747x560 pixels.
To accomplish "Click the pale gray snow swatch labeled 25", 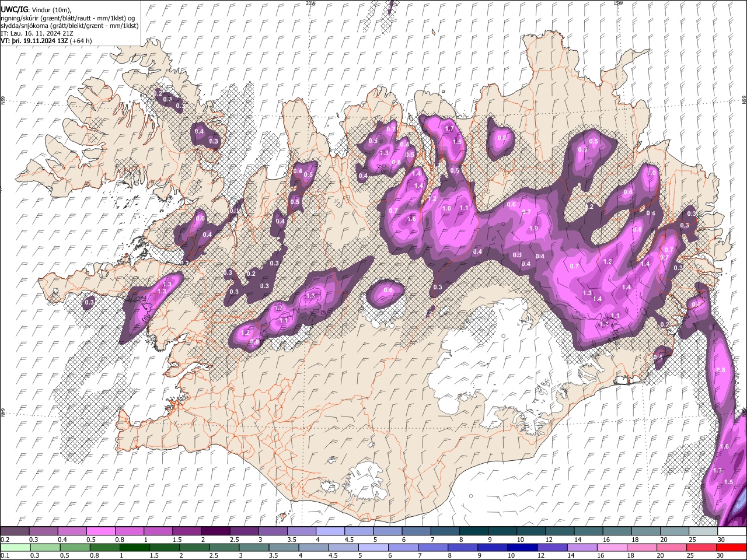I will coord(703,531).
